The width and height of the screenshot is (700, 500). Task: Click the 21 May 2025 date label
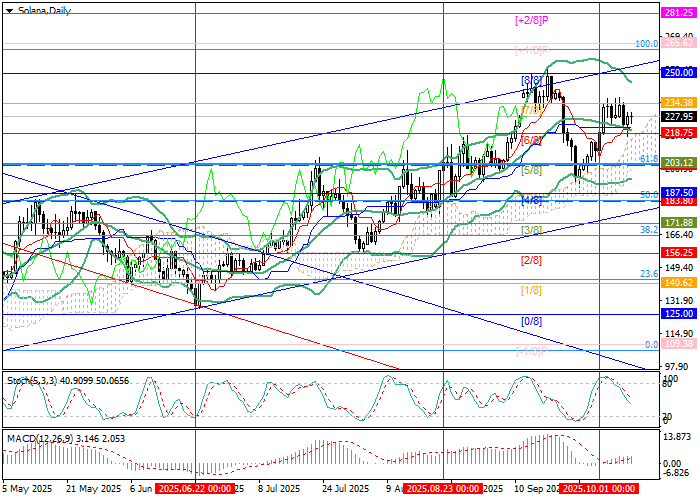tap(94, 488)
